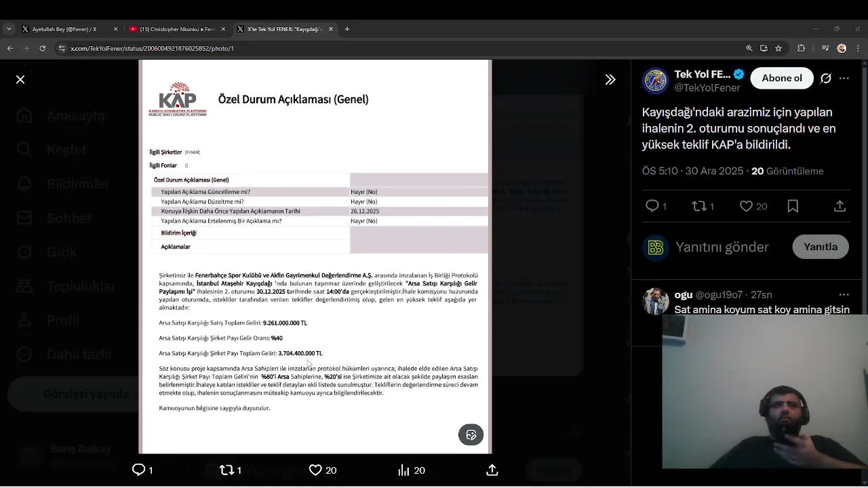Screen dimensions: 868x488
Task: Open the browser three-dot menu
Action: pyautogui.click(x=858, y=48)
